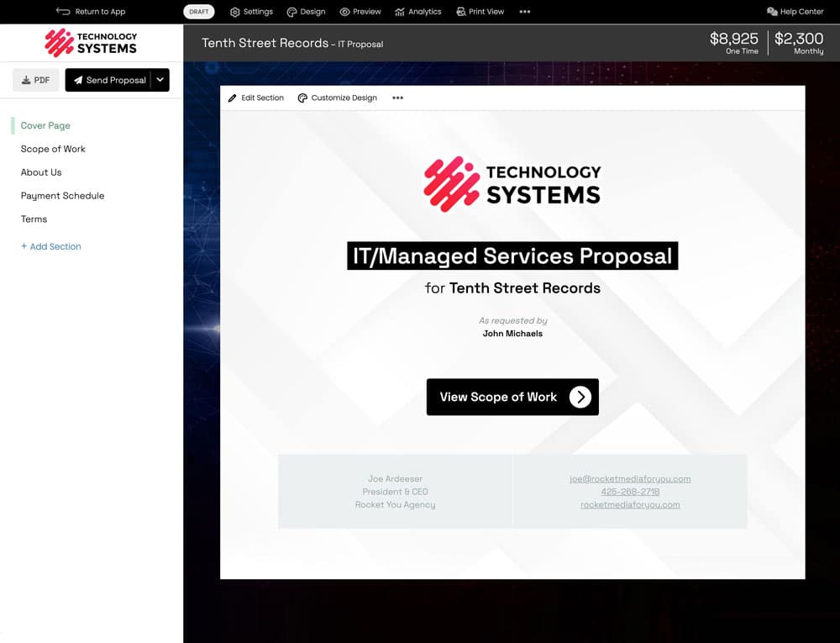Click the joe@rocketmediaforyou.com email link
840x643 pixels.
pyautogui.click(x=630, y=479)
